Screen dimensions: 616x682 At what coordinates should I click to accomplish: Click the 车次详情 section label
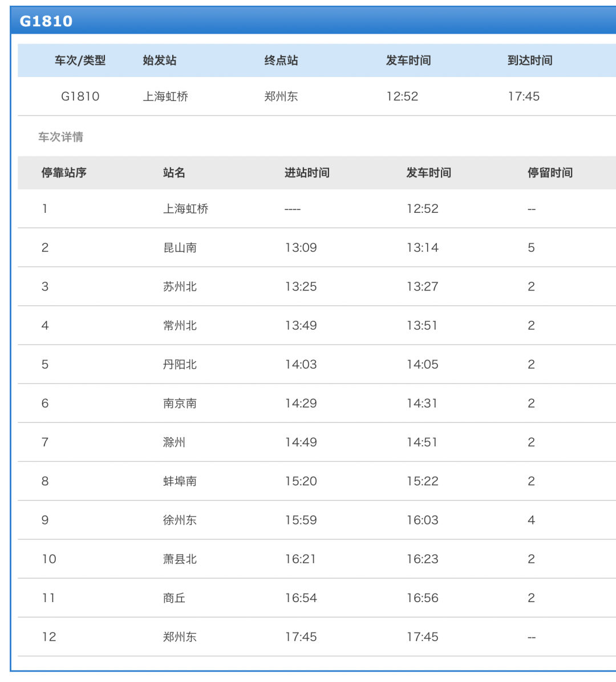[60, 137]
